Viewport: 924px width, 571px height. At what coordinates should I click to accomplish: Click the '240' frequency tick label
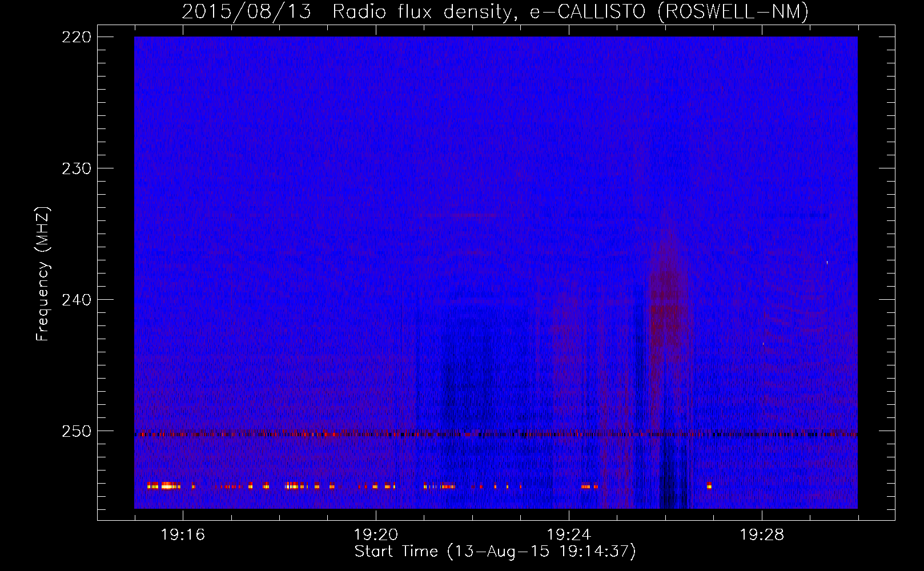tap(76, 300)
